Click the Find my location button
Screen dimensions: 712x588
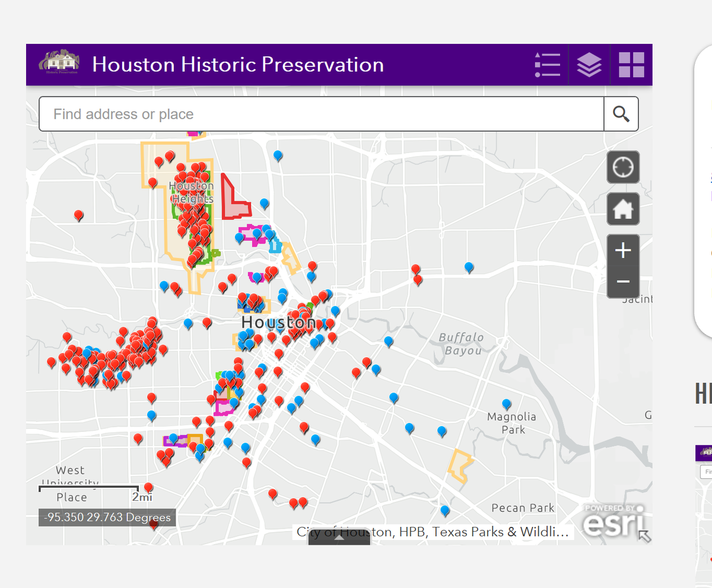pos(623,167)
